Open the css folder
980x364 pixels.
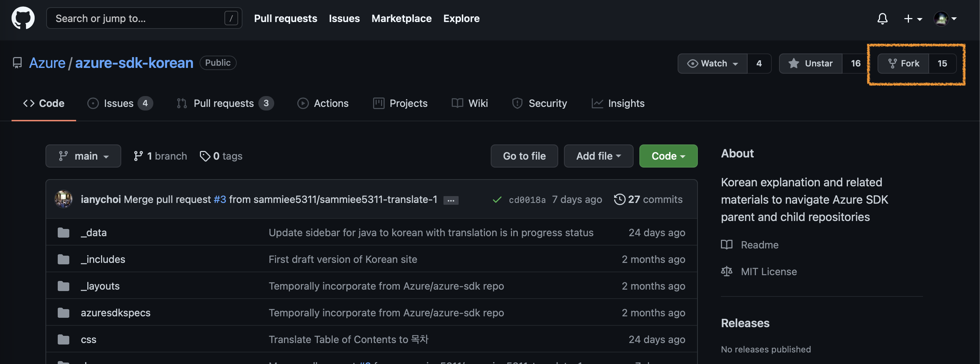89,339
